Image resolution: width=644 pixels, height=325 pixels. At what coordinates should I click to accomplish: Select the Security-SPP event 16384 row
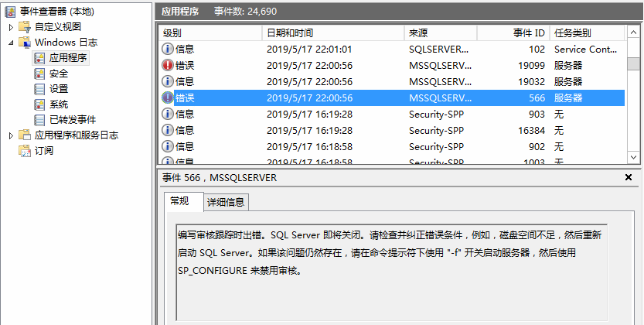[387, 130]
